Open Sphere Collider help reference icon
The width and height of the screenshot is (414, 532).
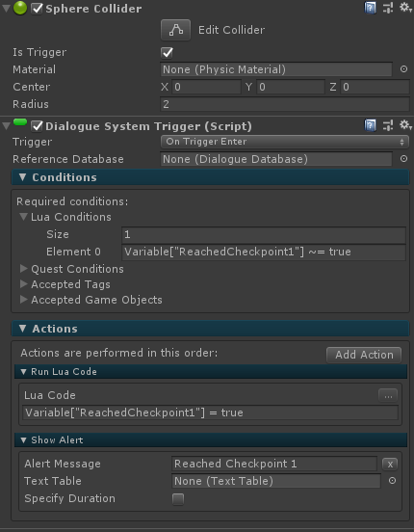point(370,8)
